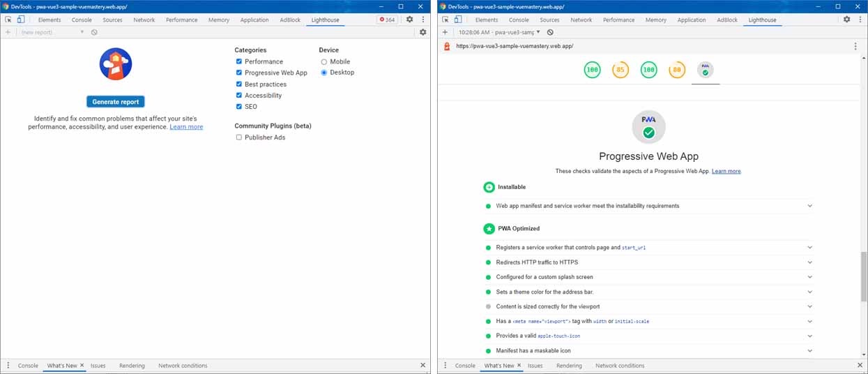Expand the custom splash screen audit
This screenshot has height=374, width=868.
809,277
